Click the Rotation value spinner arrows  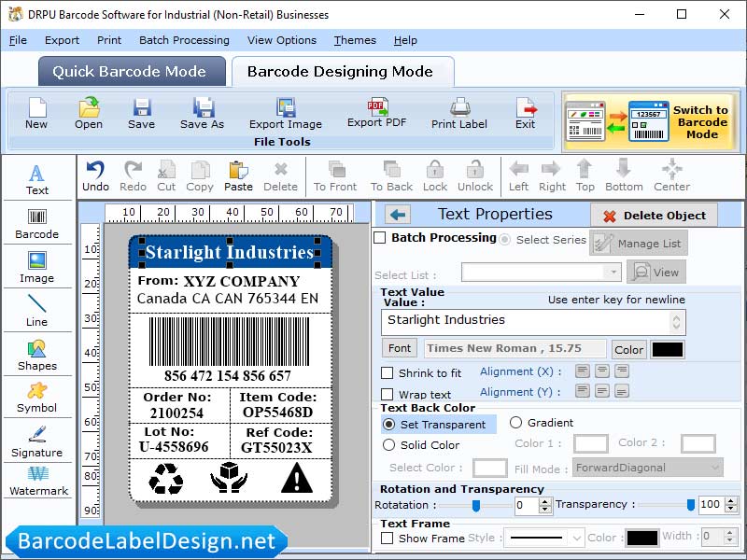tap(545, 505)
